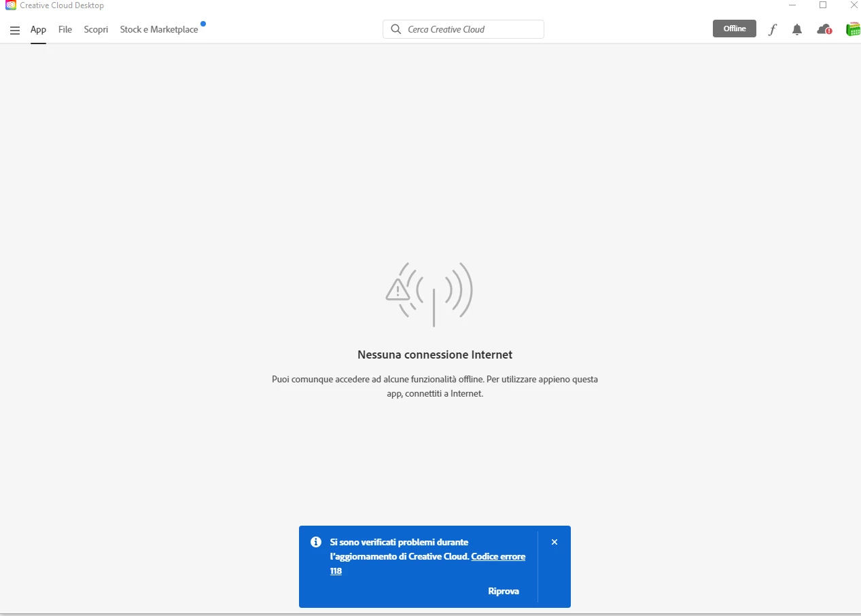Click the Cerca Creative Cloud search field
861x616 pixels.
click(463, 29)
